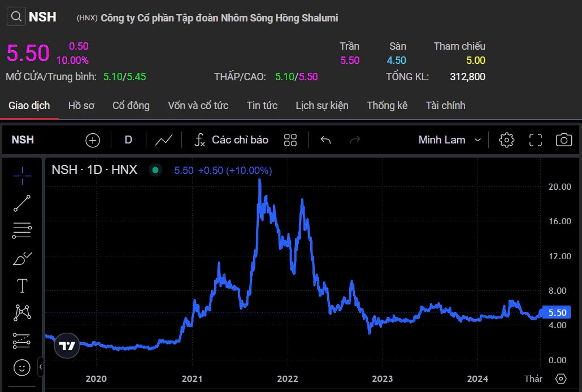
Task: Click the 5.50 current price label on the axis
Action: (557, 312)
